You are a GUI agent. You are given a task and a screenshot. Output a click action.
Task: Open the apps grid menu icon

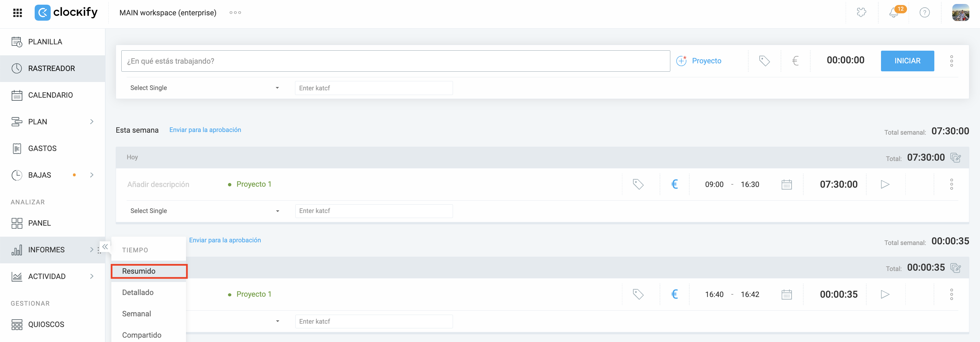[17, 13]
